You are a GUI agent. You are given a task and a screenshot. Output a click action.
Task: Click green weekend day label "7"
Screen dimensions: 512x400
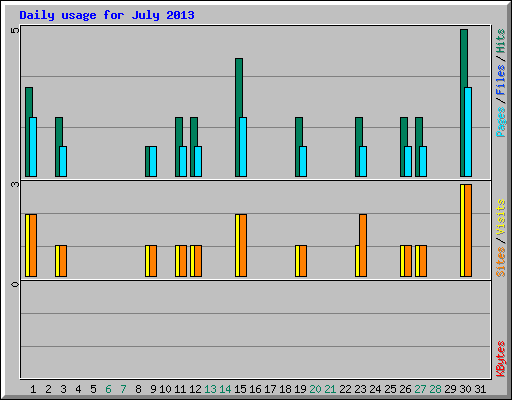point(123,389)
